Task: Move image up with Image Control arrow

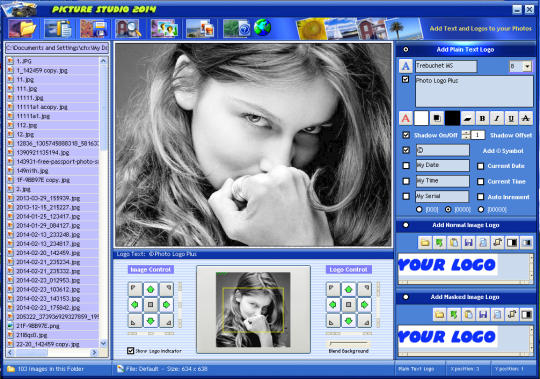Action: tap(150, 289)
